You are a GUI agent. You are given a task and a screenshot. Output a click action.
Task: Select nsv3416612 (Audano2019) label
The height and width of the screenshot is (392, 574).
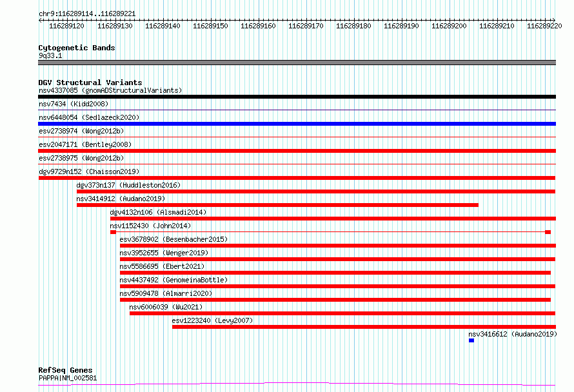513,334
